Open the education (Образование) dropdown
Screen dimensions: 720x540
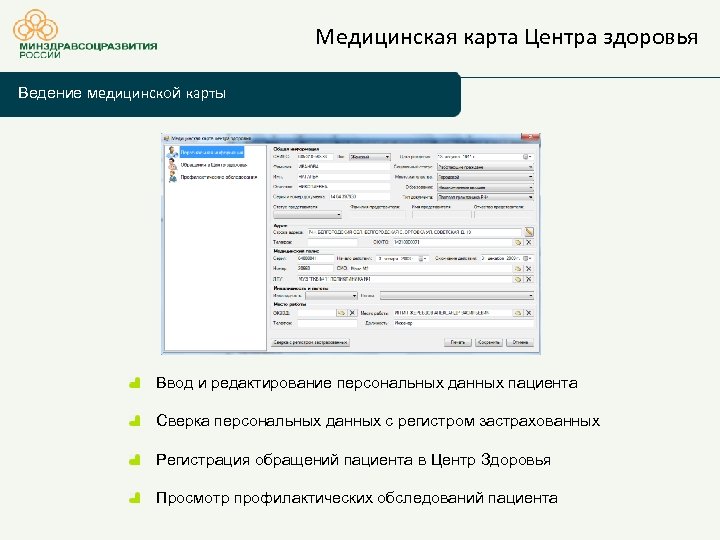point(485,187)
